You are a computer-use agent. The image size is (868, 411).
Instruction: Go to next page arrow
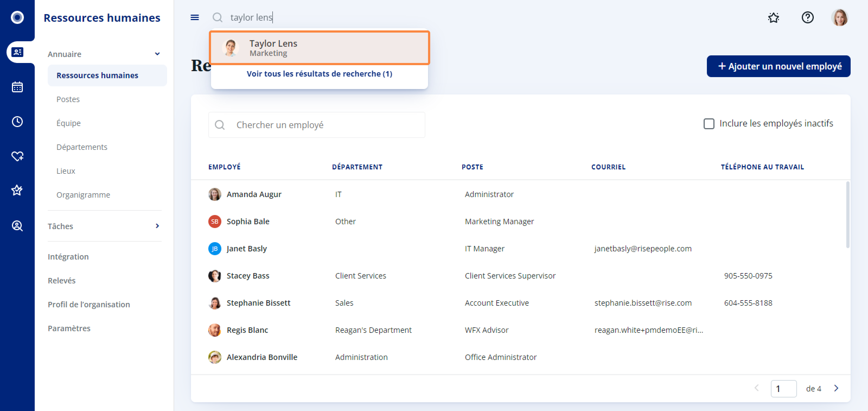point(836,388)
